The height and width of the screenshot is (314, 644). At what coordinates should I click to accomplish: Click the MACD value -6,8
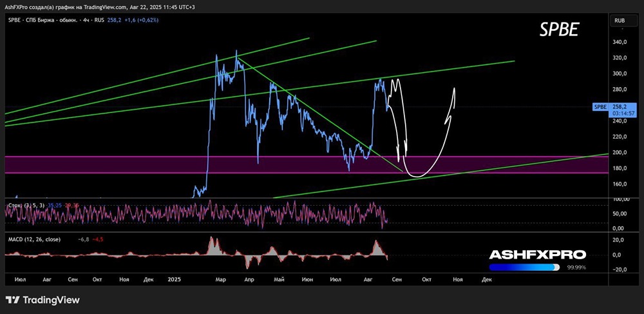84,239
